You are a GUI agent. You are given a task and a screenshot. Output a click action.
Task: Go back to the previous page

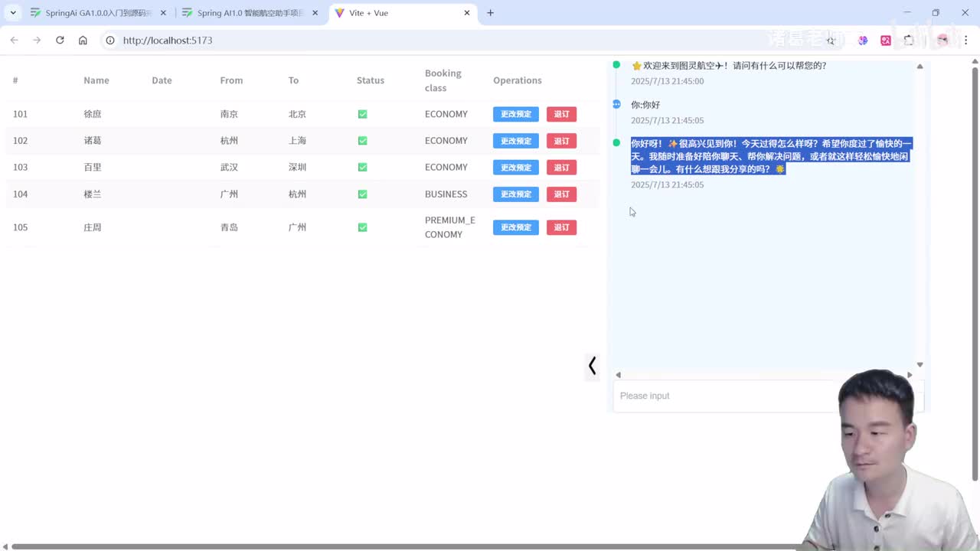point(14,40)
